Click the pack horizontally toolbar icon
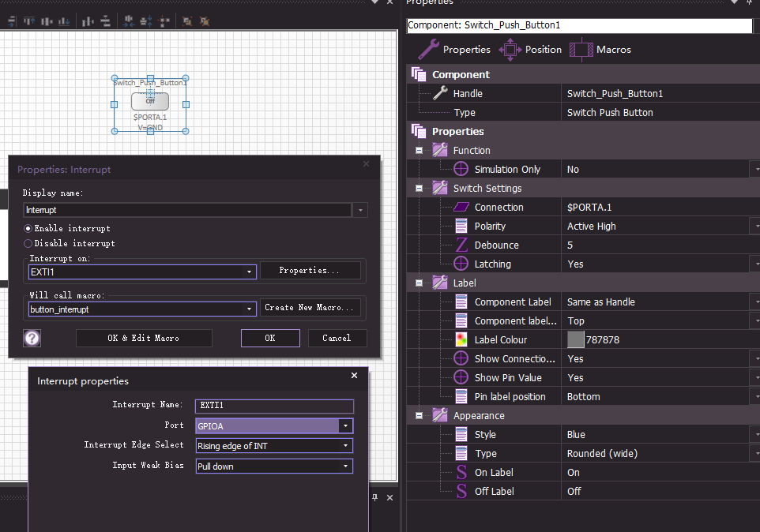 129,21
